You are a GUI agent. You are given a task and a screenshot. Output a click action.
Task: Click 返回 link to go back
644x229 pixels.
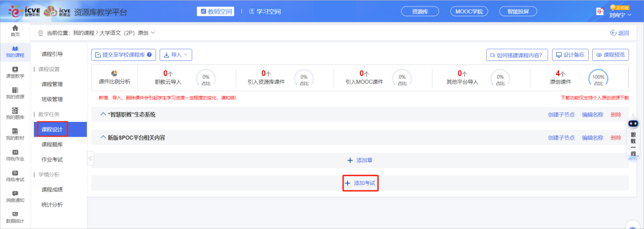point(619,33)
